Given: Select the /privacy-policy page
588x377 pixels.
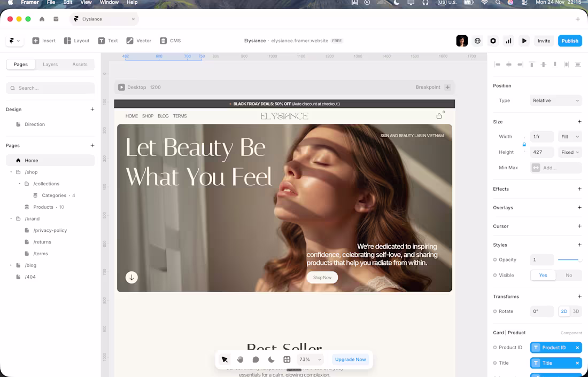Looking at the screenshot, I should click(x=50, y=231).
